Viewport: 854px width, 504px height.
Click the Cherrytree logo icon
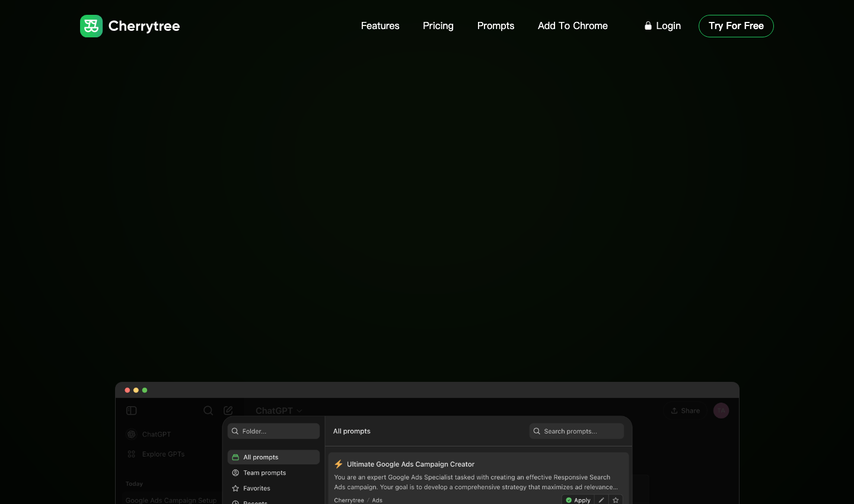coord(91,26)
